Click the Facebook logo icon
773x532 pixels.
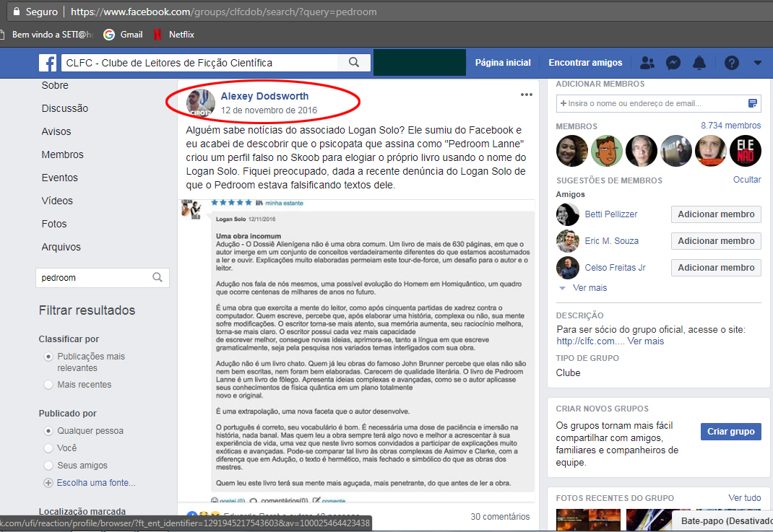point(48,63)
